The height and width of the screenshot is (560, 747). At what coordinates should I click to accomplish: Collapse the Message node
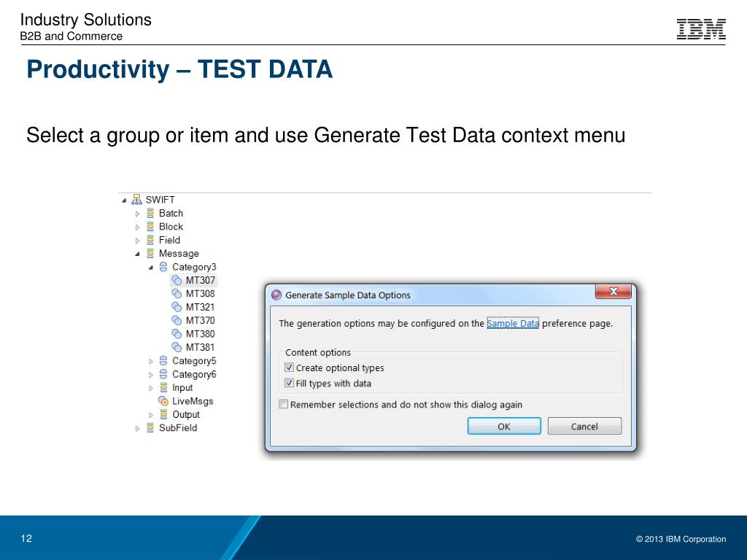pos(138,254)
